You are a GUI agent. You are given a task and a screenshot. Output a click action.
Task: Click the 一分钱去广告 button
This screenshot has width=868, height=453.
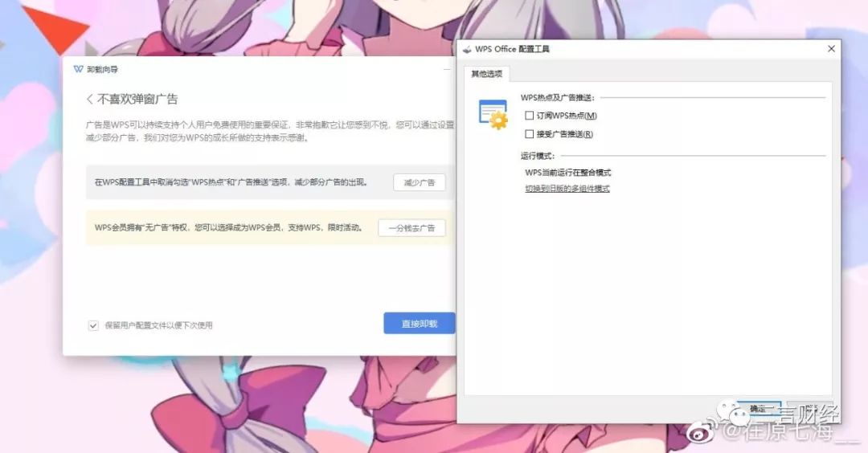click(411, 228)
